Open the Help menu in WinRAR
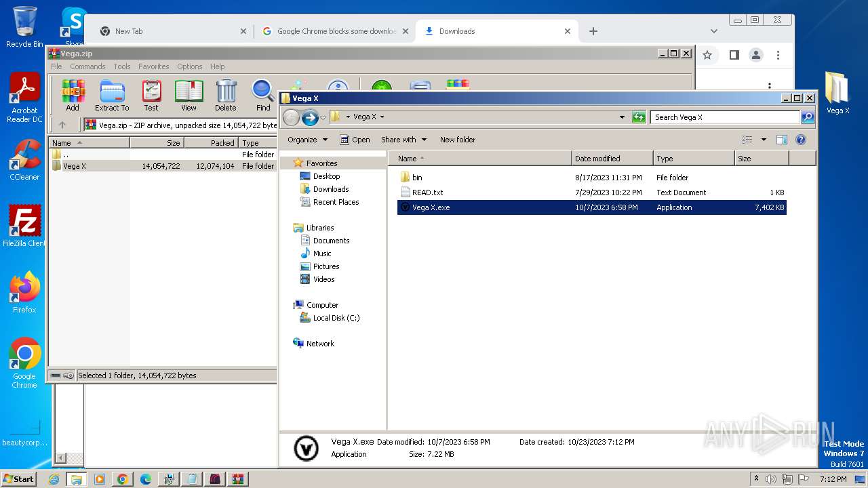This screenshot has width=868, height=488. (217, 66)
